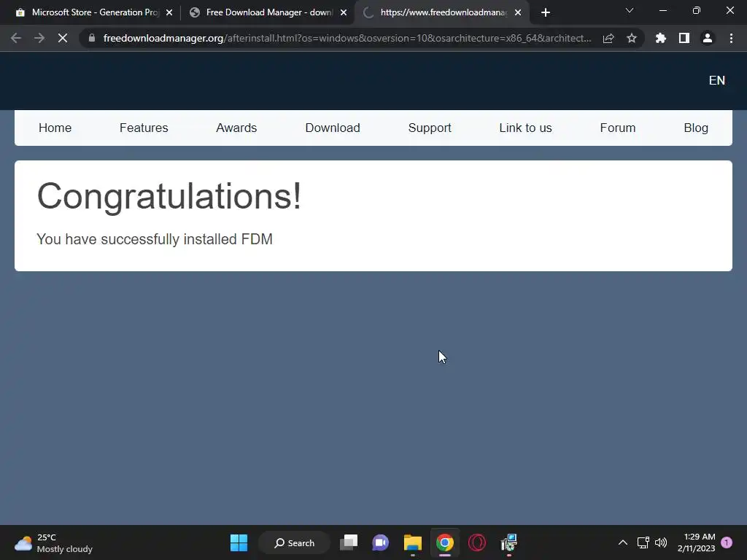Open the installer icon in taskbar
This screenshot has height=560, width=747.
(508, 542)
